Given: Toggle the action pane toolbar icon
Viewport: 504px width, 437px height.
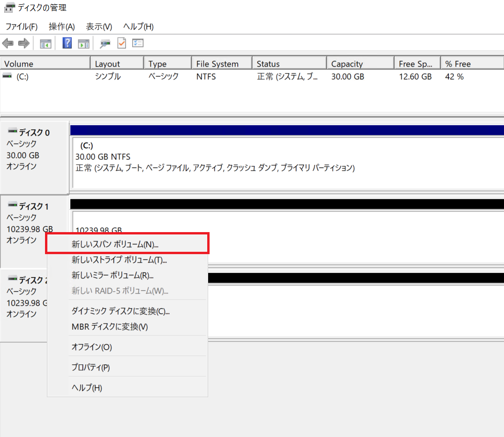Looking at the screenshot, I should 83,44.
